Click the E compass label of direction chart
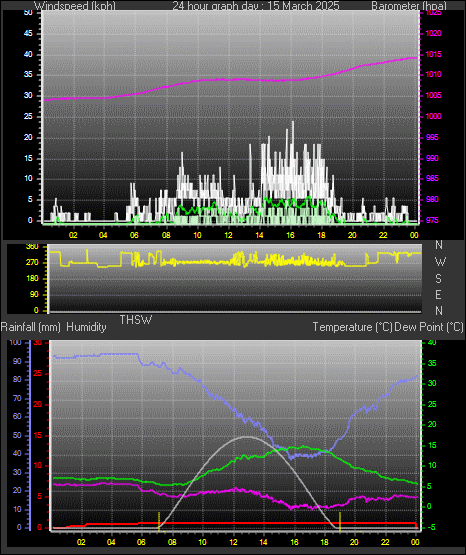Image resolution: width=466 pixels, height=555 pixels. pos(438,294)
